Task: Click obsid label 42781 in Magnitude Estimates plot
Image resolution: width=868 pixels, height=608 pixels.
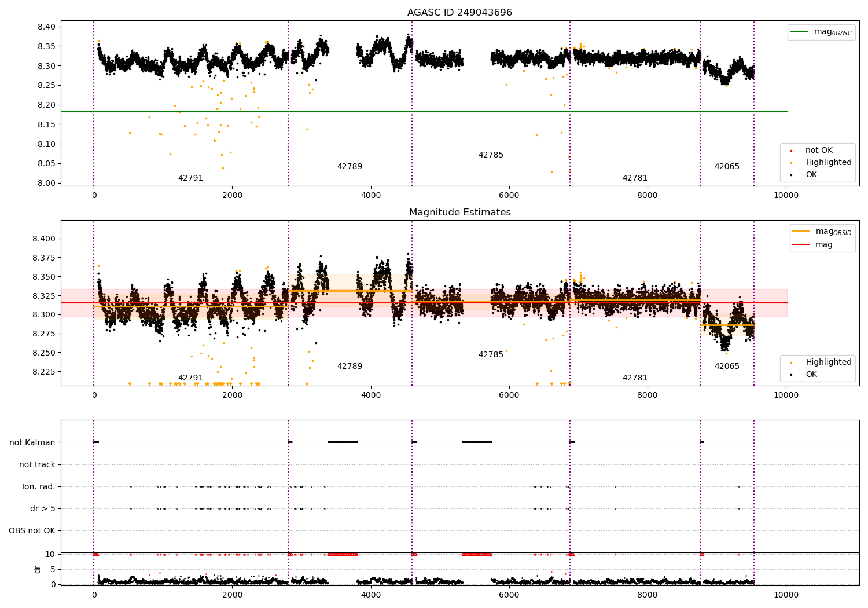Action: click(x=635, y=378)
